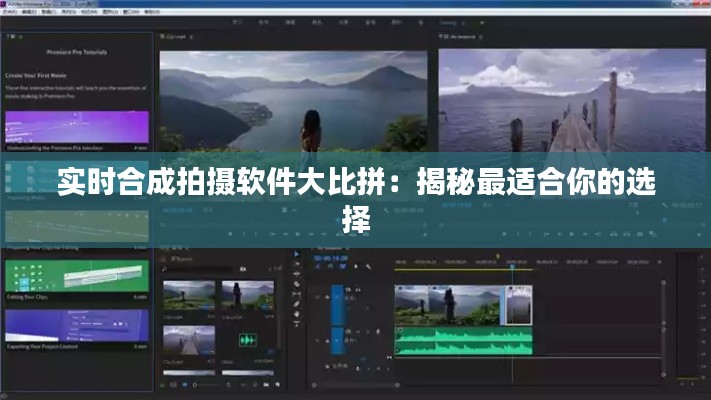Select the Ripple Edit tool
Screen dimensions: 711x400
296,274
